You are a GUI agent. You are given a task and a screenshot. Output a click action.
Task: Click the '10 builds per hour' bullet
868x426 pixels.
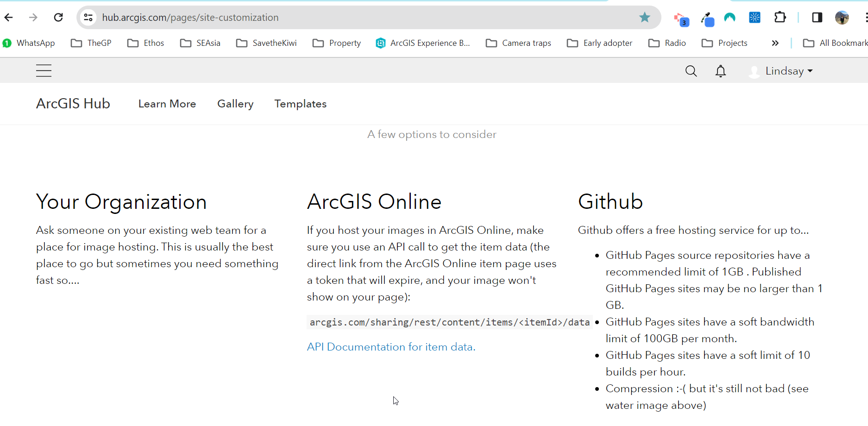tap(708, 363)
